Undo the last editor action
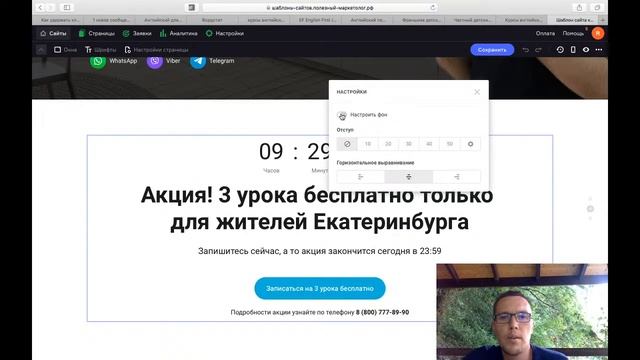 tap(526, 50)
